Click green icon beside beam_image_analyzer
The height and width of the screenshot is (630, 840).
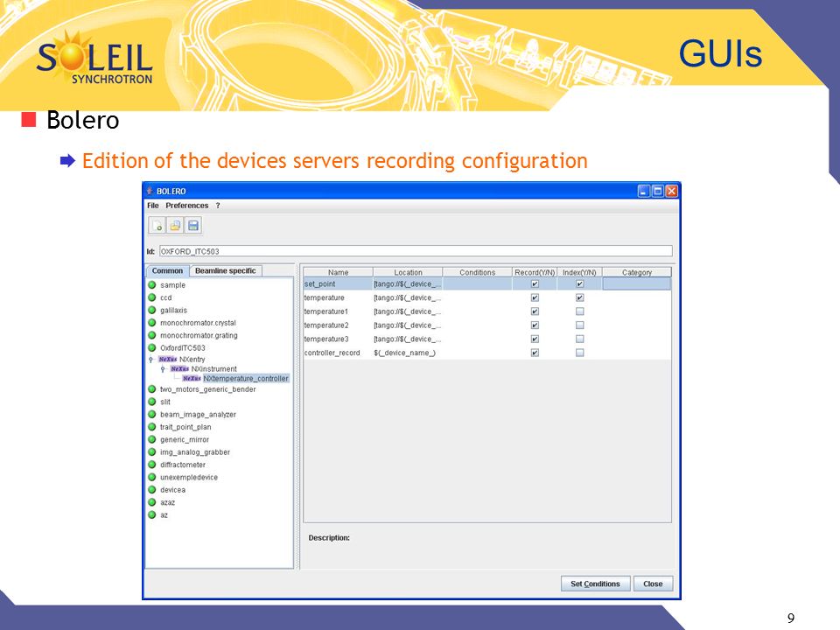(152, 414)
